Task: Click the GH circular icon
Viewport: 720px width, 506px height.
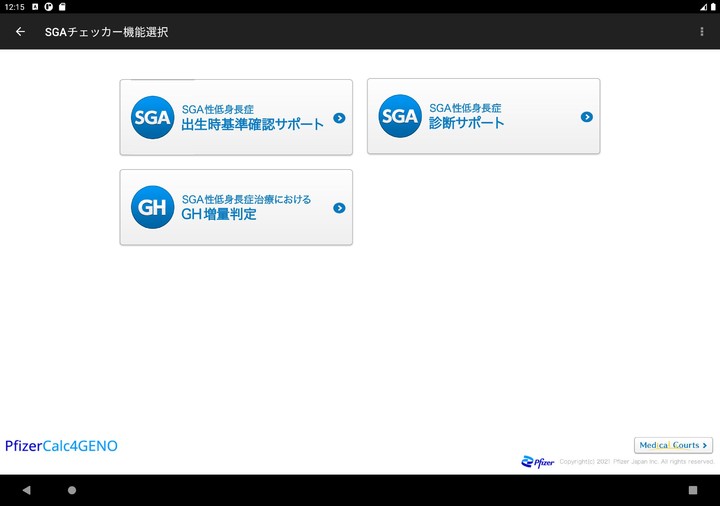Action: pyautogui.click(x=152, y=208)
